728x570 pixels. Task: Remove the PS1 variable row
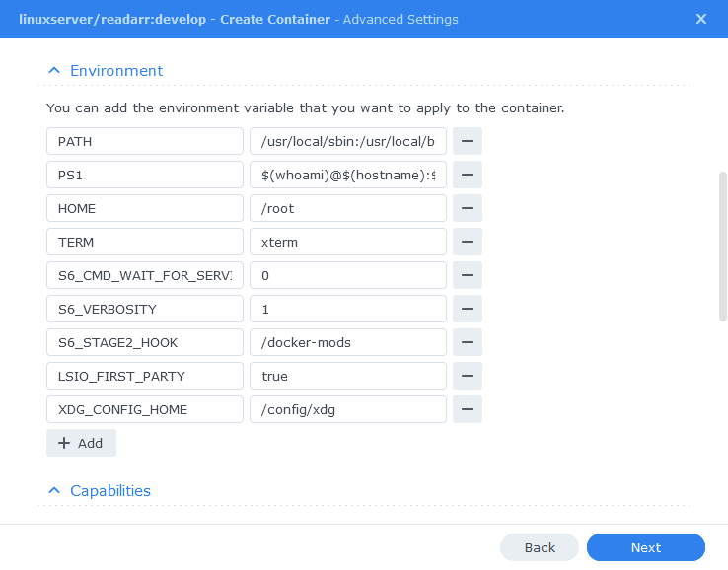[467, 175]
